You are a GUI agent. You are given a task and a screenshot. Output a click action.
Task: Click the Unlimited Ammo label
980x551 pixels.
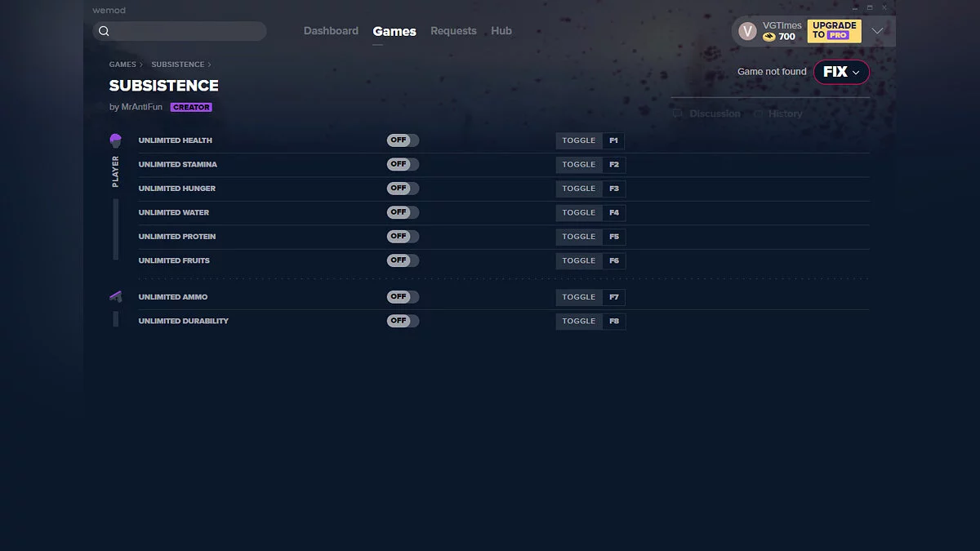[x=173, y=297]
